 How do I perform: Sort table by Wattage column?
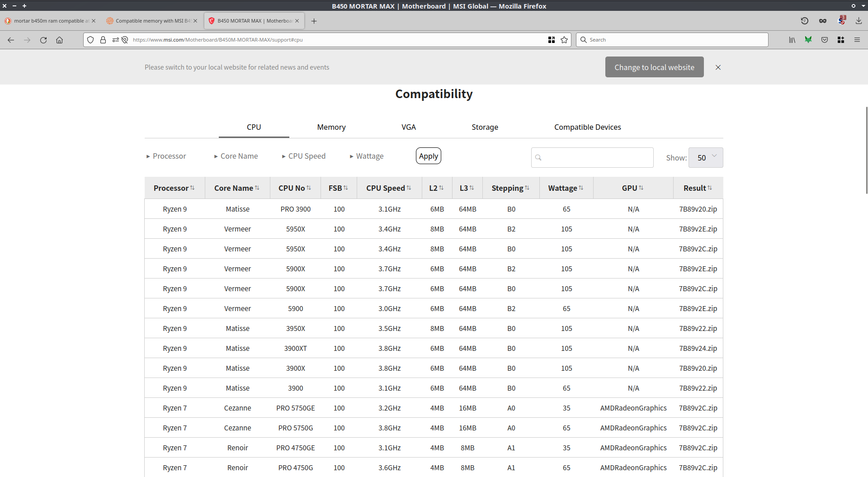point(566,188)
